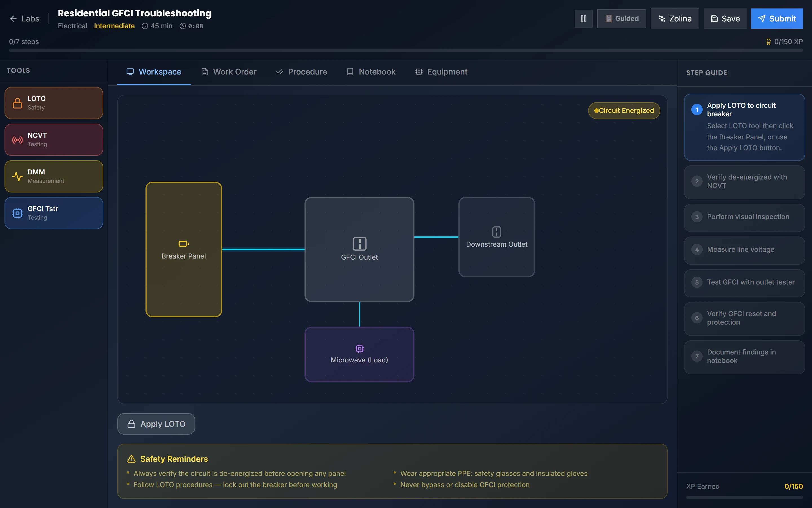Select step 4 Measure line voltage
This screenshot has height=508, width=812.
[x=744, y=250]
